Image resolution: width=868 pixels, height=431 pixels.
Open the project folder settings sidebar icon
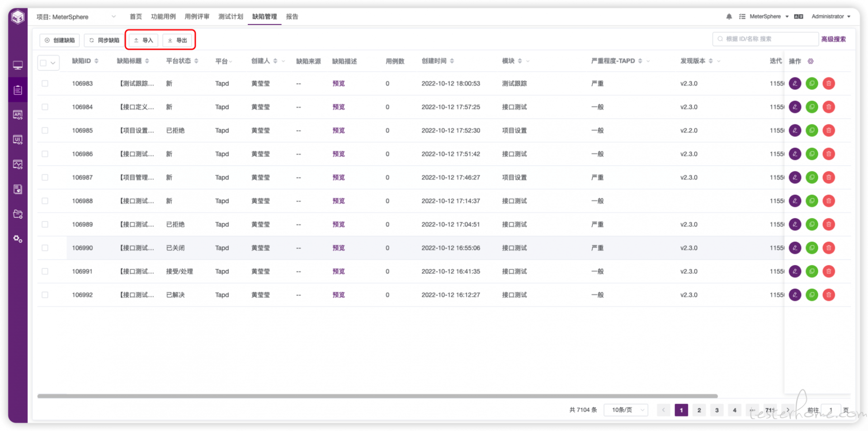18,214
